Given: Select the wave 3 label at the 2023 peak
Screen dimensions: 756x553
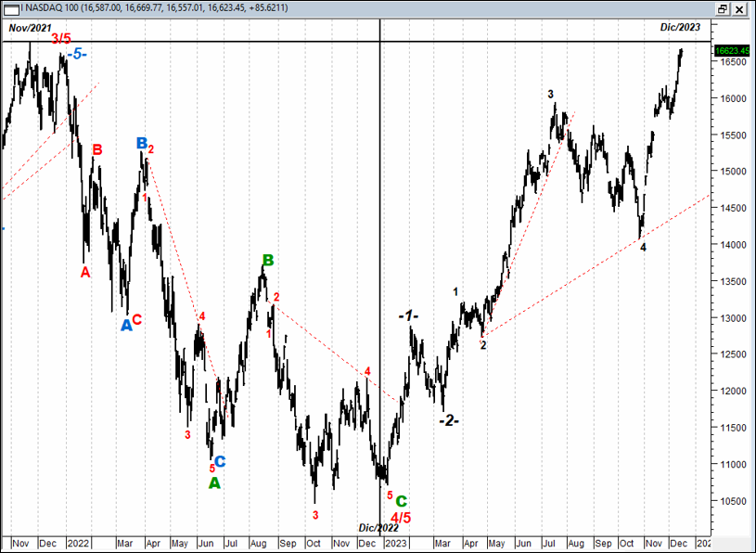Looking at the screenshot, I should coord(551,95).
